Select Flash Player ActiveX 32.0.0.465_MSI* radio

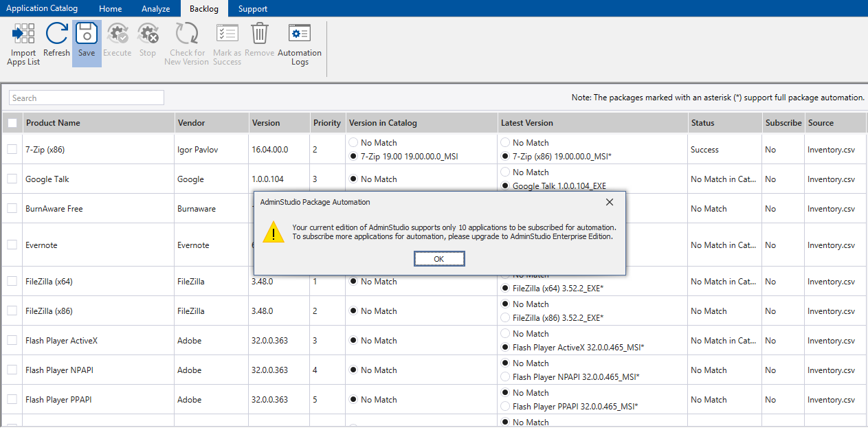click(506, 347)
